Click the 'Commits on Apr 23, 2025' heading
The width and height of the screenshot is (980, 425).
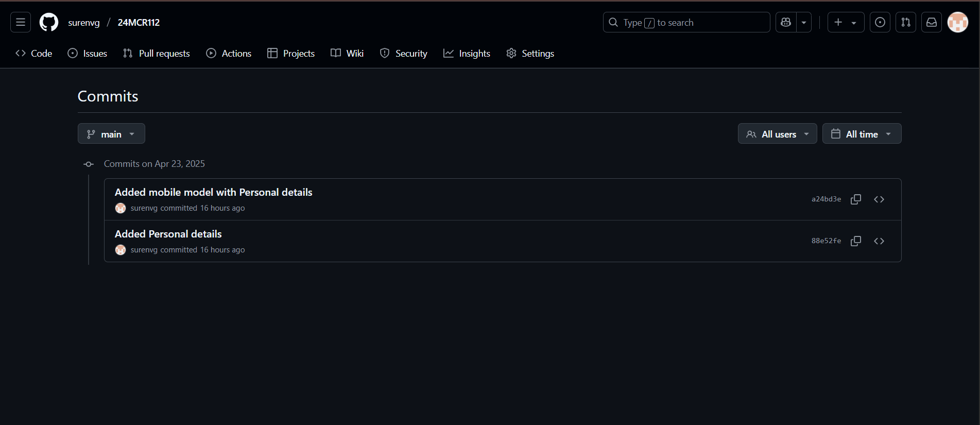pyautogui.click(x=154, y=164)
